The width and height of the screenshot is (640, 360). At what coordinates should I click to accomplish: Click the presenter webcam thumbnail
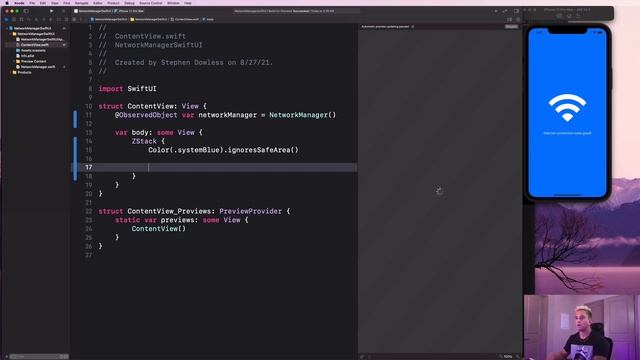(582, 327)
